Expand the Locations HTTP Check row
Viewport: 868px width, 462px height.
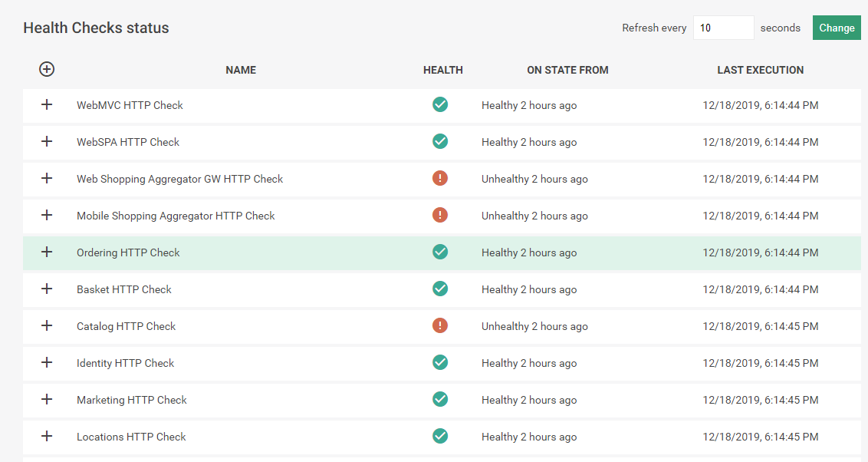pyautogui.click(x=47, y=436)
